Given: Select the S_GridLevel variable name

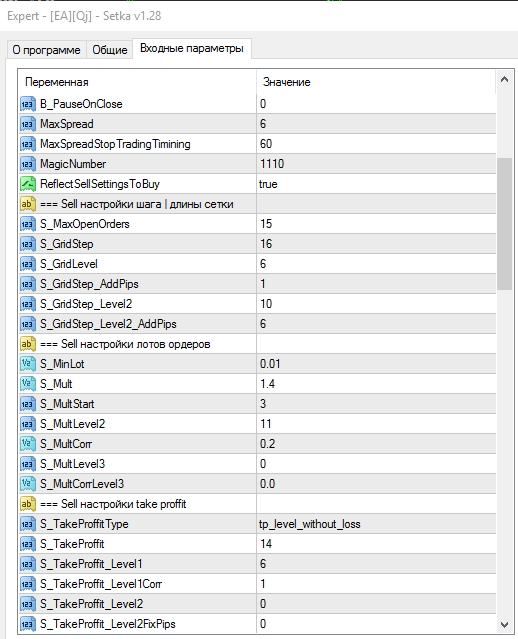Looking at the screenshot, I should click(68, 264).
